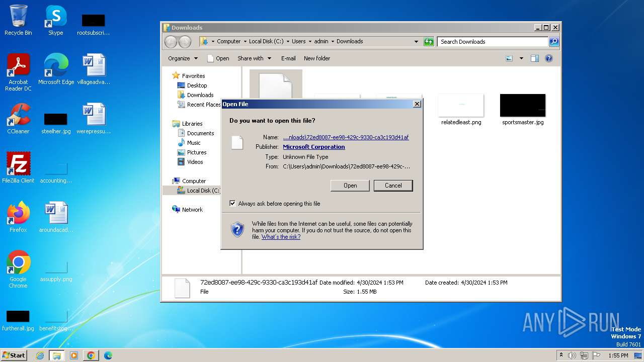Image resolution: width=644 pixels, height=362 pixels.
Task: Click the Start button
Action: point(14,355)
